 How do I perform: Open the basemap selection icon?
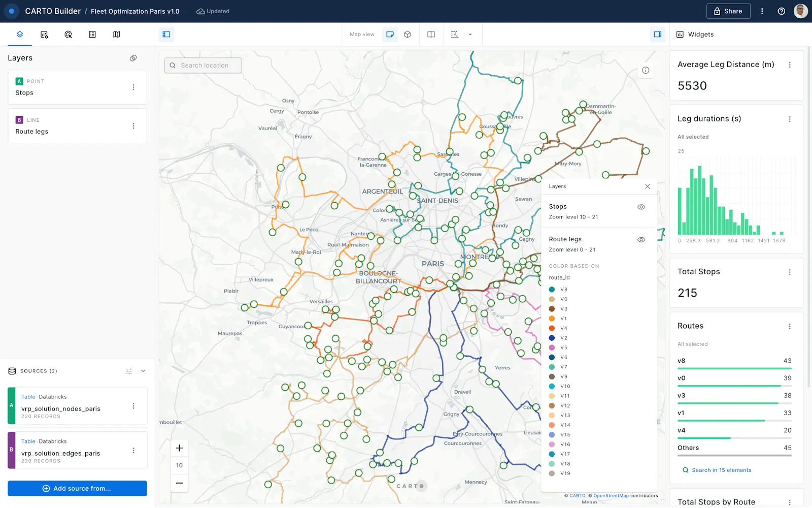click(x=116, y=35)
